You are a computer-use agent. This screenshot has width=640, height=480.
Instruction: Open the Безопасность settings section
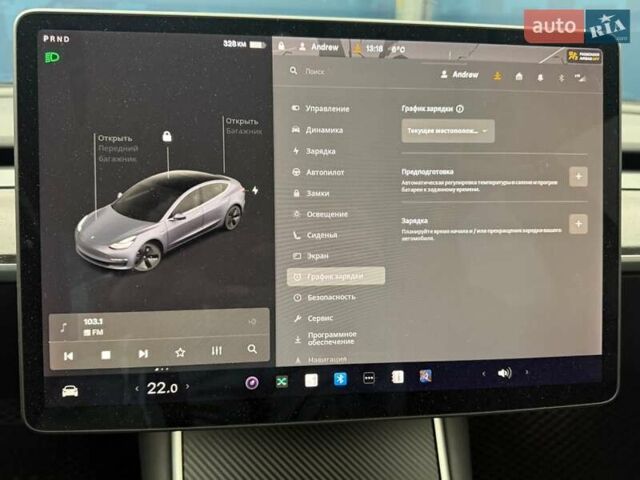tap(328, 297)
